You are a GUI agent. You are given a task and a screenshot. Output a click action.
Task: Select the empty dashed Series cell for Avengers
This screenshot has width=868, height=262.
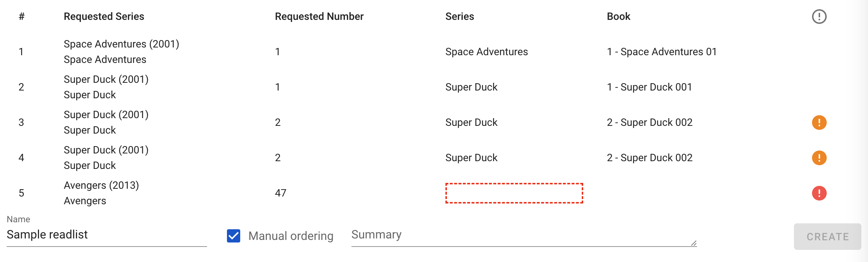click(x=514, y=193)
